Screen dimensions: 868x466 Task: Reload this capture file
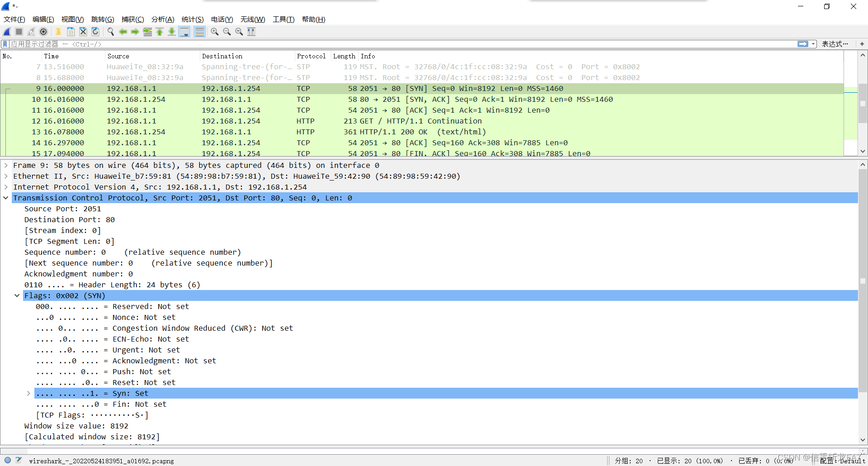point(95,32)
